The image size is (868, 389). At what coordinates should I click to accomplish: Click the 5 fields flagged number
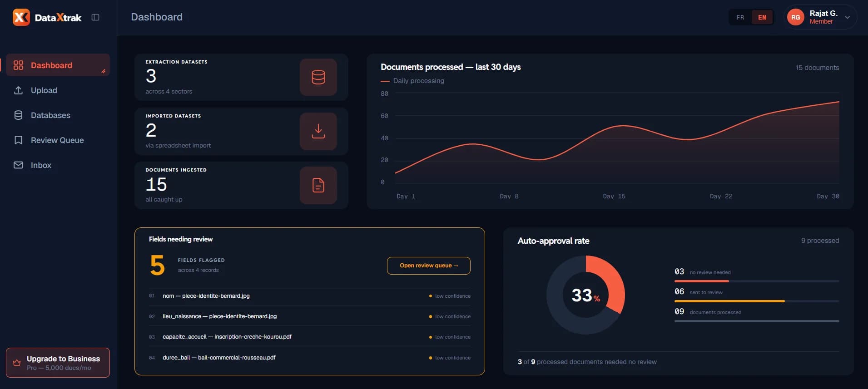[157, 265]
